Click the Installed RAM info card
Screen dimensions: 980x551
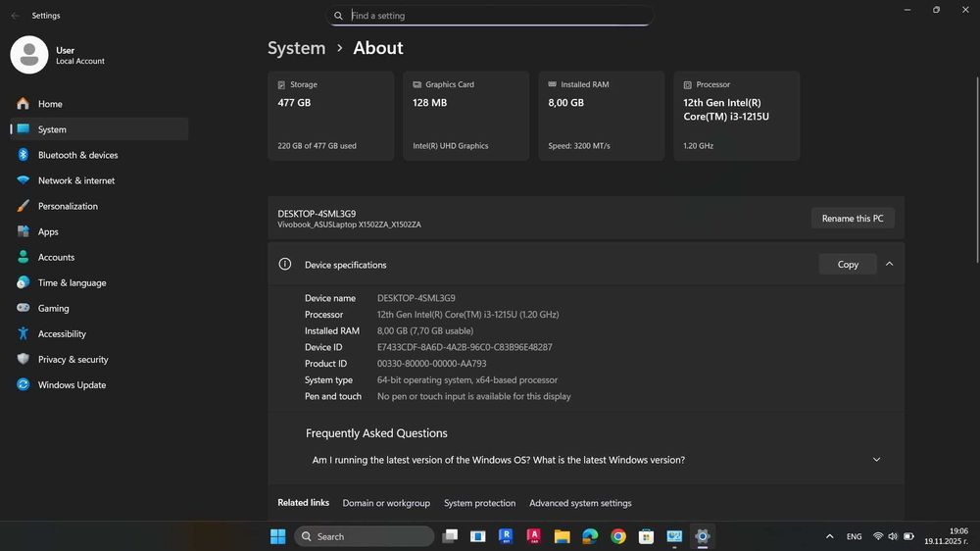coord(602,116)
